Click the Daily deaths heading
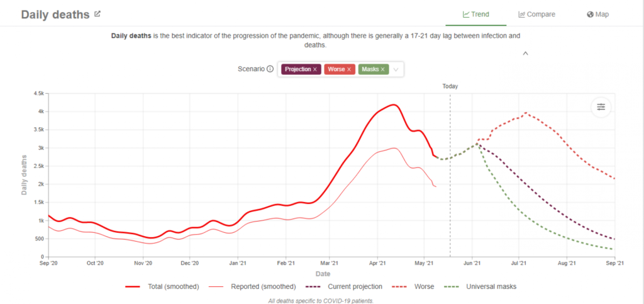The image size is (644, 304). click(x=55, y=14)
